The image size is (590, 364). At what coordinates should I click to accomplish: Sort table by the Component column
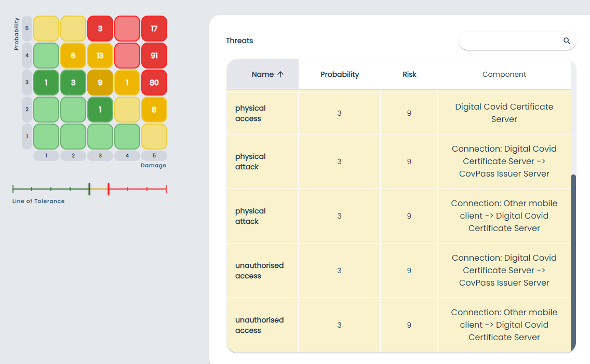[x=504, y=74]
